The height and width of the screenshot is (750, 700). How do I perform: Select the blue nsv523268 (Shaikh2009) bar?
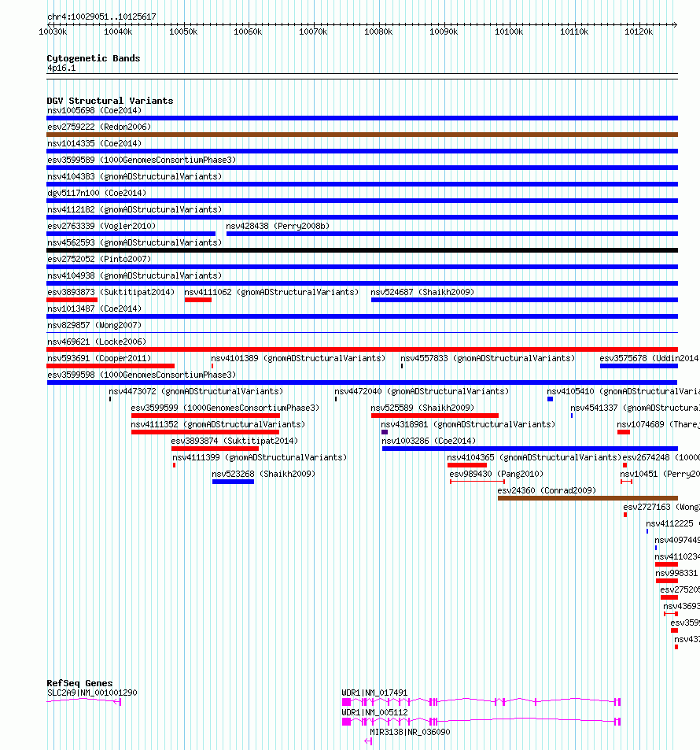(234, 482)
